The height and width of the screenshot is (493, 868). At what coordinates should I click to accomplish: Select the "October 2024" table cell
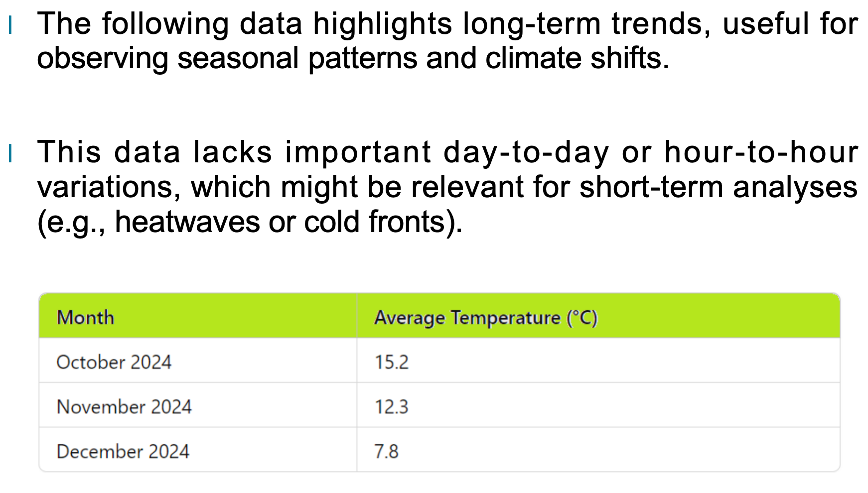(x=114, y=362)
